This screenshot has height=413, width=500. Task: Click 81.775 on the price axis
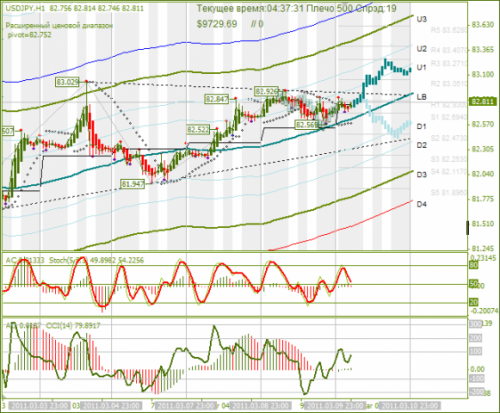[x=483, y=199]
